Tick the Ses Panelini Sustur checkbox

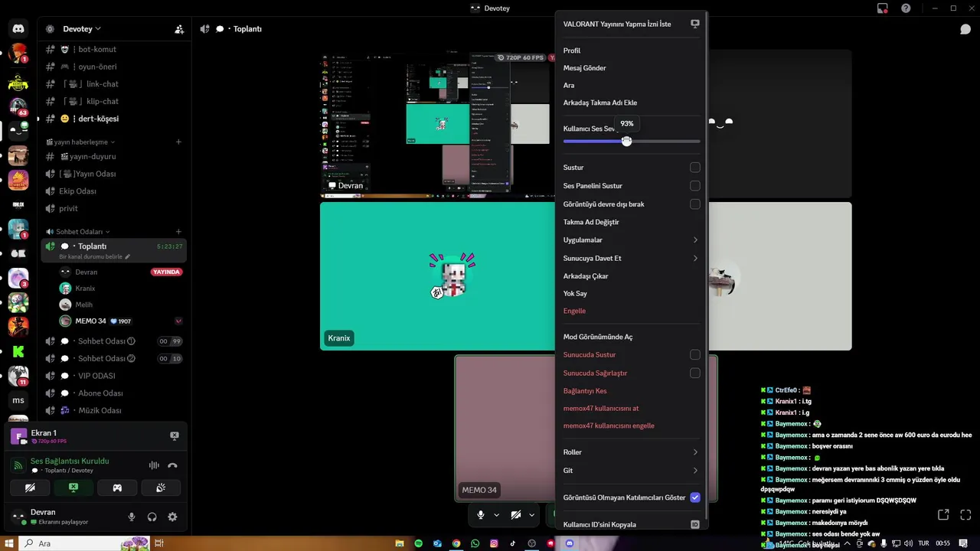[x=695, y=186]
